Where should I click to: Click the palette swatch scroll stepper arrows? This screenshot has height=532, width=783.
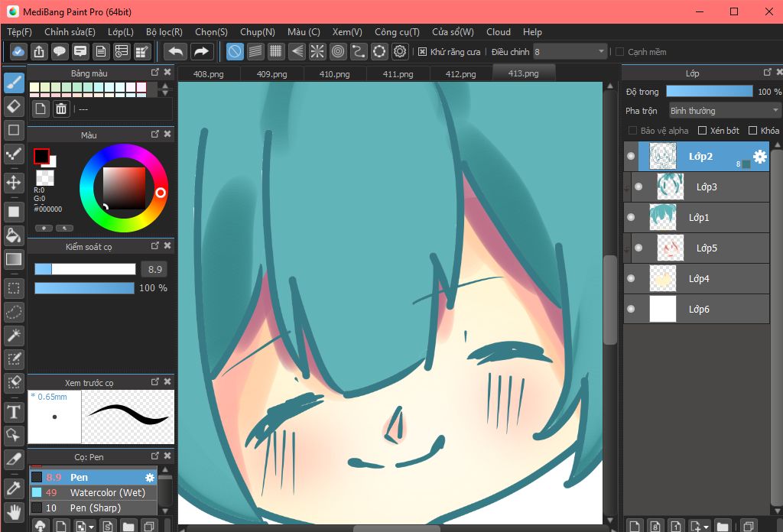pos(165,89)
